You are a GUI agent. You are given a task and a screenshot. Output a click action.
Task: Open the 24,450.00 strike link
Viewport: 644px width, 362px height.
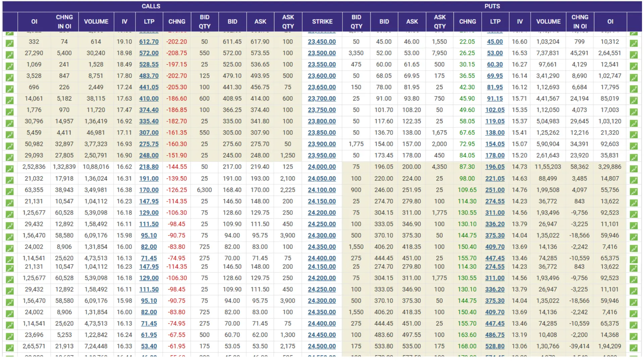click(x=322, y=335)
